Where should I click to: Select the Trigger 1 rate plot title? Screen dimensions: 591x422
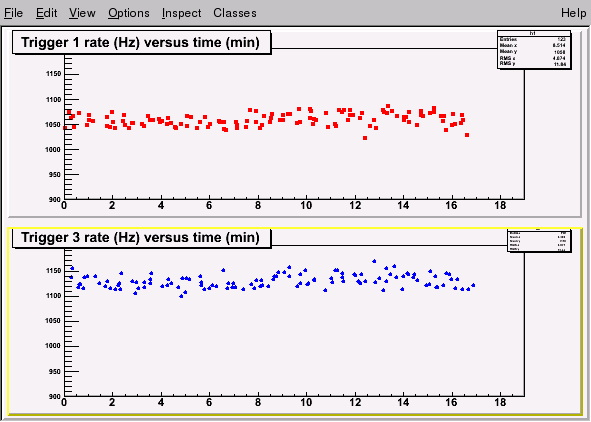141,43
